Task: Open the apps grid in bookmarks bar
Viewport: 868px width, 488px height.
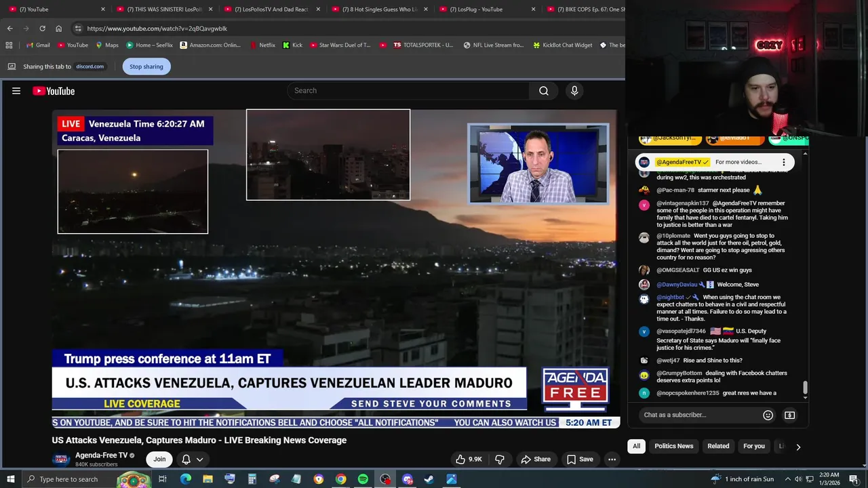Action: 9,45
